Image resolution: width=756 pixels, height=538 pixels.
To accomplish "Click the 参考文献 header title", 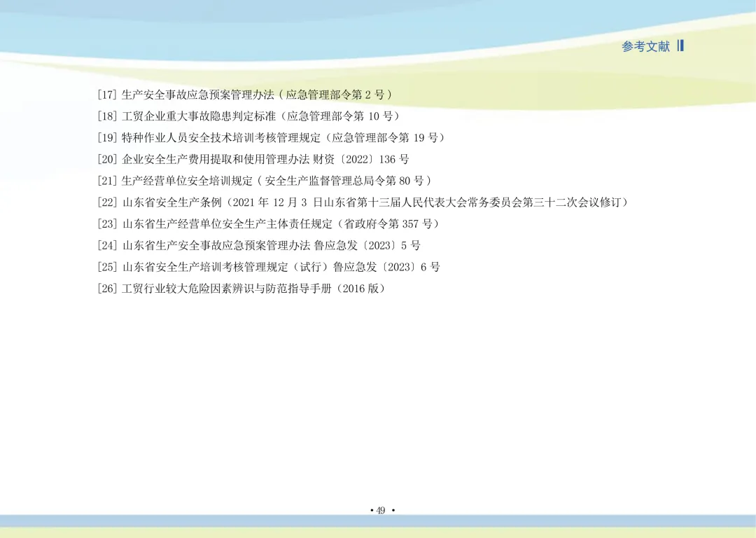I will click(x=645, y=46).
